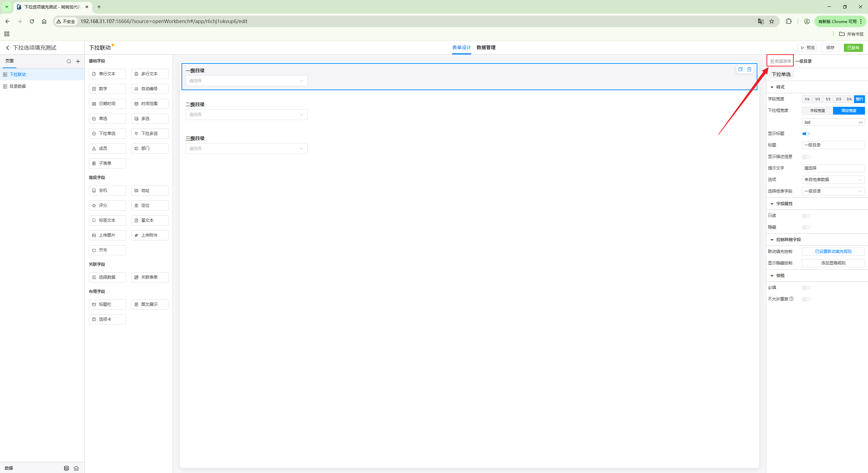Click 已设置联动填充规则 button
The width and height of the screenshot is (868, 473).
tap(833, 252)
